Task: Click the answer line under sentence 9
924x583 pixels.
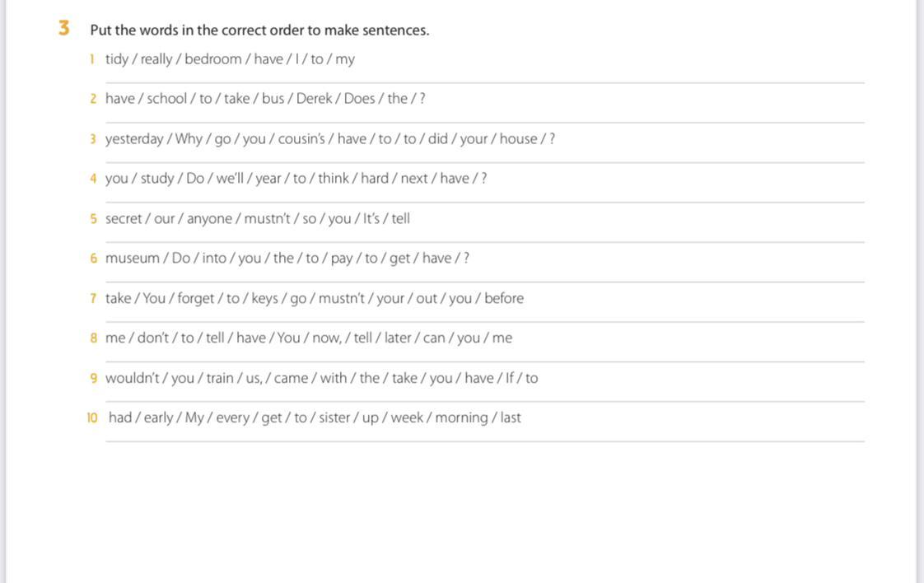Action: click(x=485, y=402)
